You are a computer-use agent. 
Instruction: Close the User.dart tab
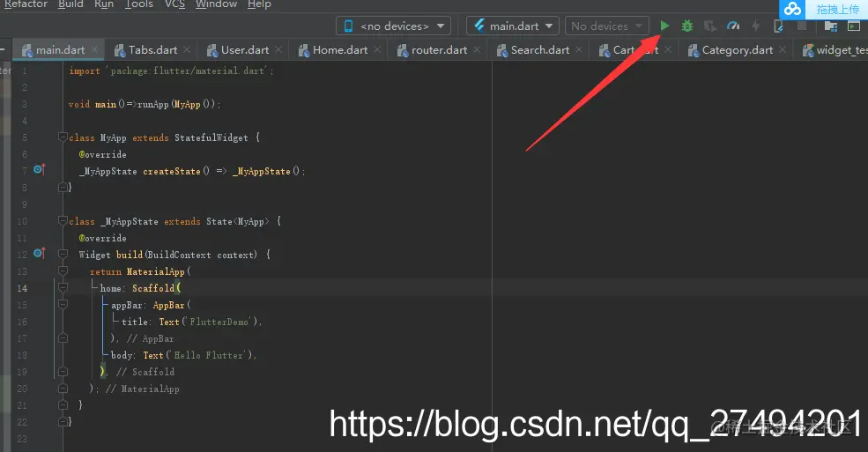[x=278, y=49]
